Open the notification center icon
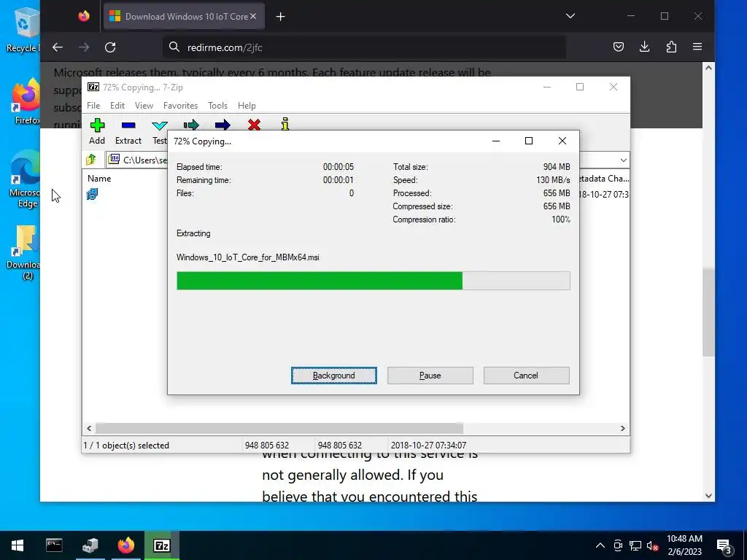This screenshot has width=747, height=560. [x=724, y=546]
